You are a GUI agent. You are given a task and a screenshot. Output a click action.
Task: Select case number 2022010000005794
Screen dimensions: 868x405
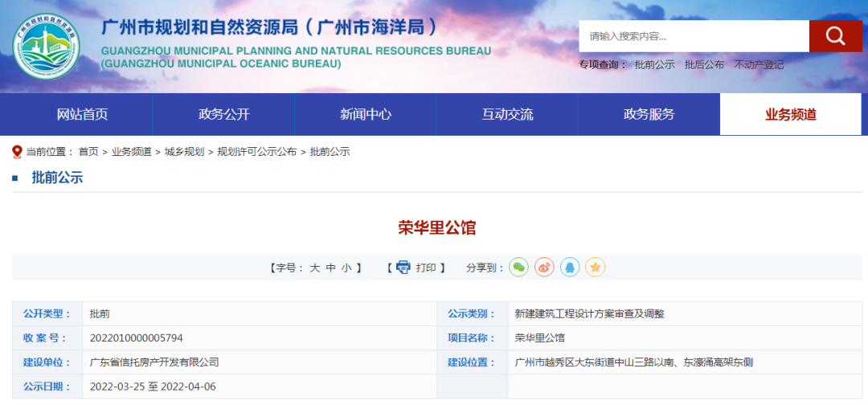pyautogui.click(x=136, y=338)
